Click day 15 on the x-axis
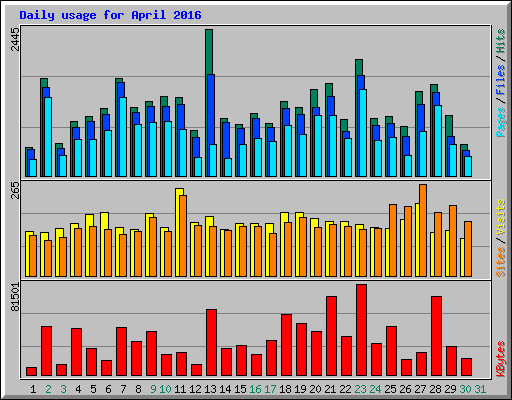 click(240, 389)
